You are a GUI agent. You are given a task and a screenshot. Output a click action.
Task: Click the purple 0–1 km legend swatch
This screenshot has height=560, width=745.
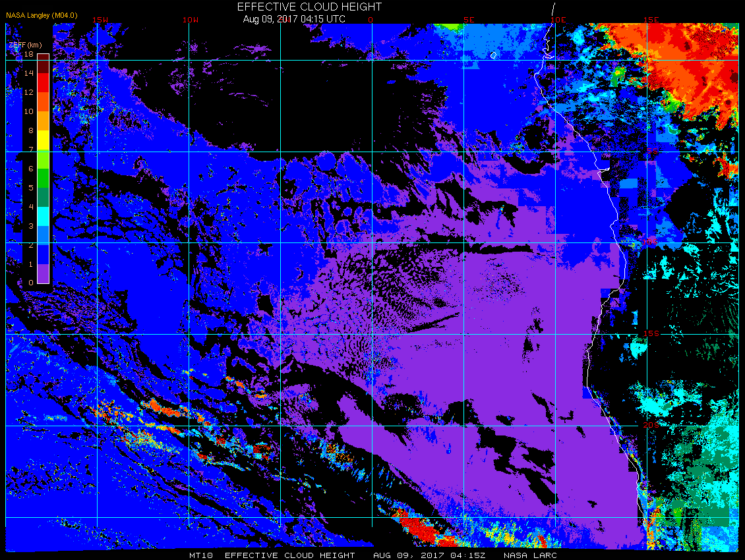click(x=44, y=273)
